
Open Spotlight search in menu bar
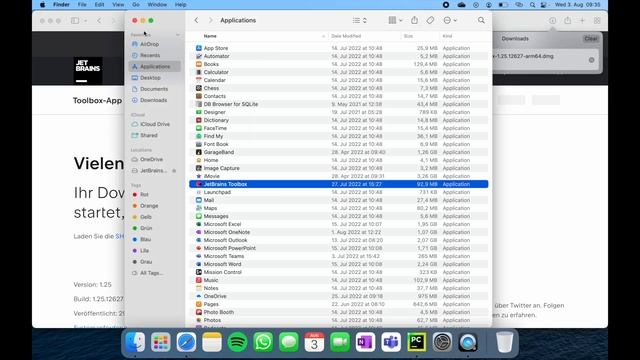point(532,4)
